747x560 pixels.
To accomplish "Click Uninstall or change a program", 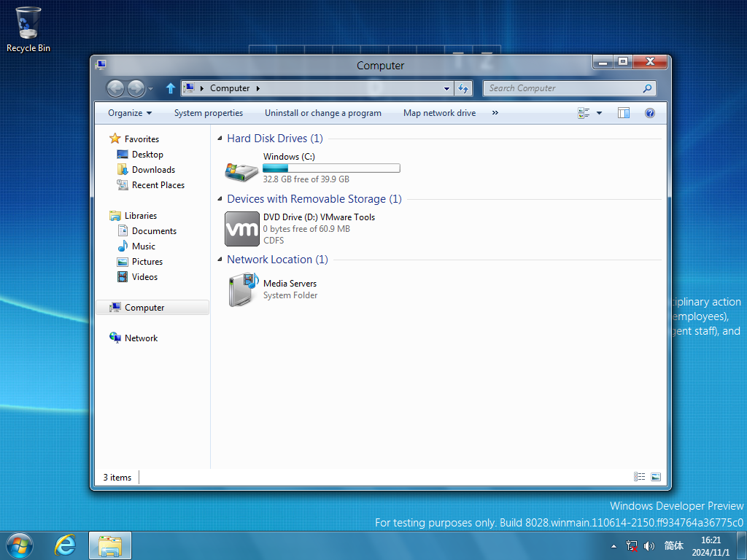I will click(x=323, y=113).
